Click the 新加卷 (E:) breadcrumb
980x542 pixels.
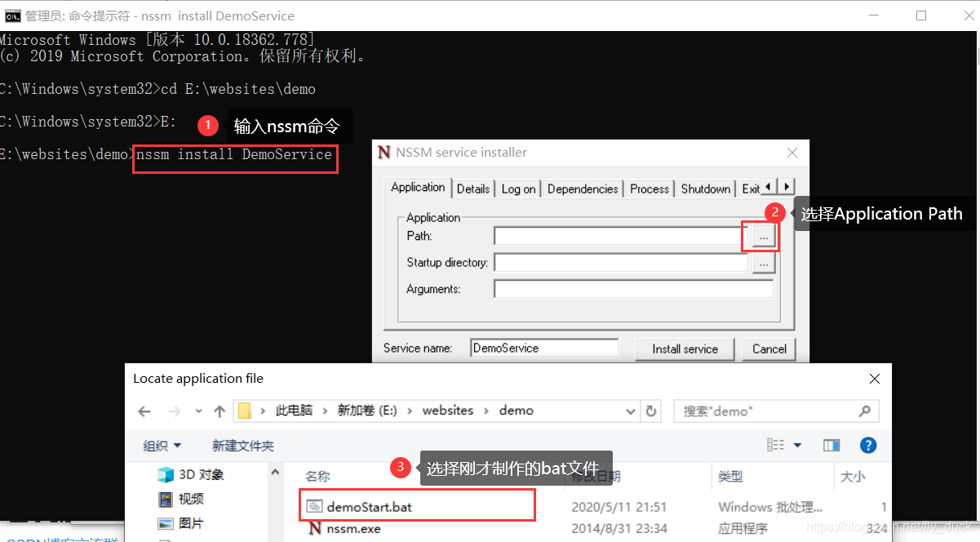(x=367, y=411)
